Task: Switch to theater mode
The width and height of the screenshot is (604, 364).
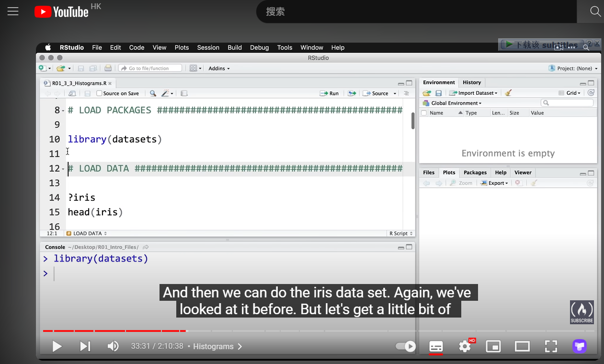Action: click(522, 346)
